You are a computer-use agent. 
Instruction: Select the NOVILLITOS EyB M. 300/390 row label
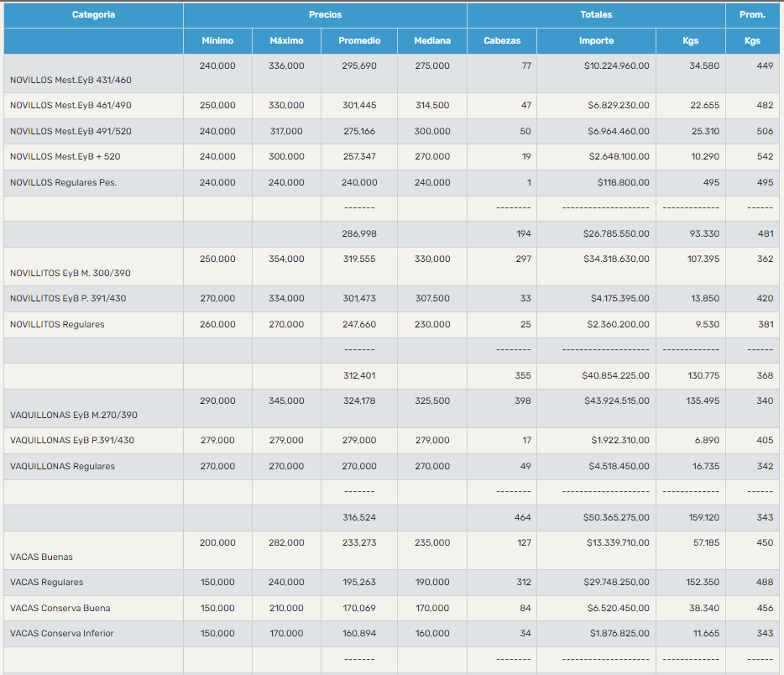coord(71,273)
